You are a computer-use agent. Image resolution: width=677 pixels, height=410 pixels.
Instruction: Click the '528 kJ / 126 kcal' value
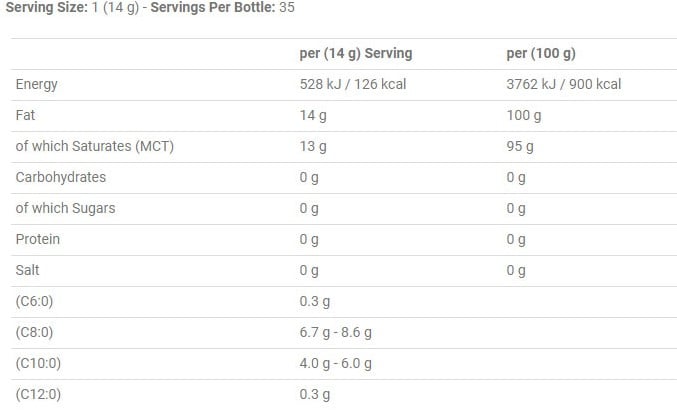(x=352, y=84)
